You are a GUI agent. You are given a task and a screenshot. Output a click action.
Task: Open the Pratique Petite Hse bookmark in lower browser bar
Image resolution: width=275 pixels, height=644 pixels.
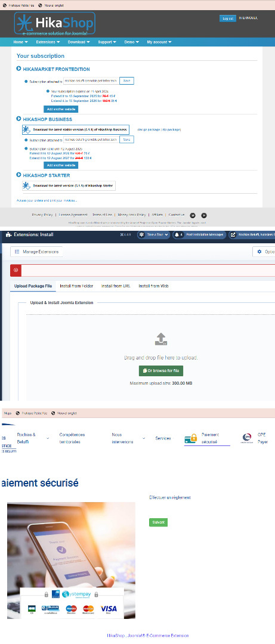tap(31, 413)
